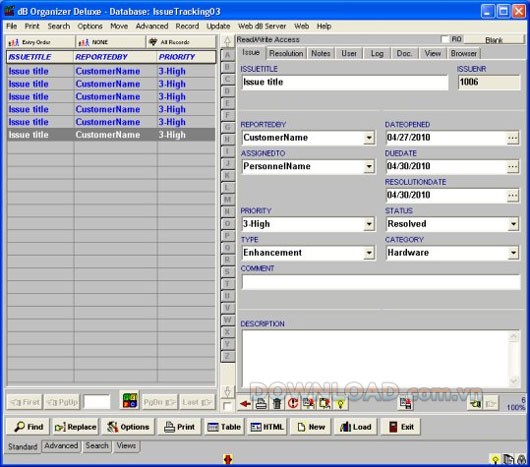The image size is (530, 467).
Task: Expand the TYPE dropdown
Action: point(369,253)
